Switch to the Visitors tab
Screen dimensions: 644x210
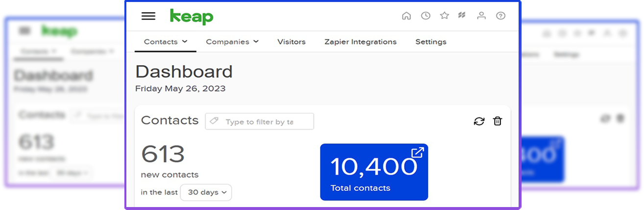291,42
